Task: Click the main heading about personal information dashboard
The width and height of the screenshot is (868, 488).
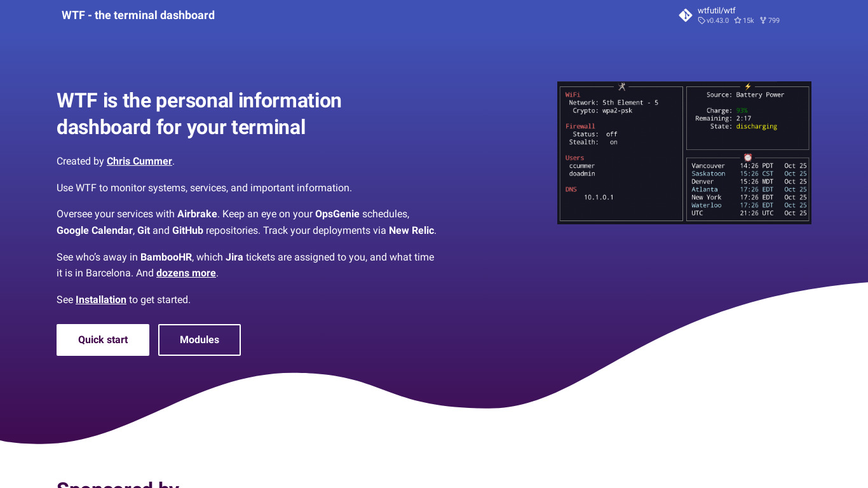Action: click(199, 114)
